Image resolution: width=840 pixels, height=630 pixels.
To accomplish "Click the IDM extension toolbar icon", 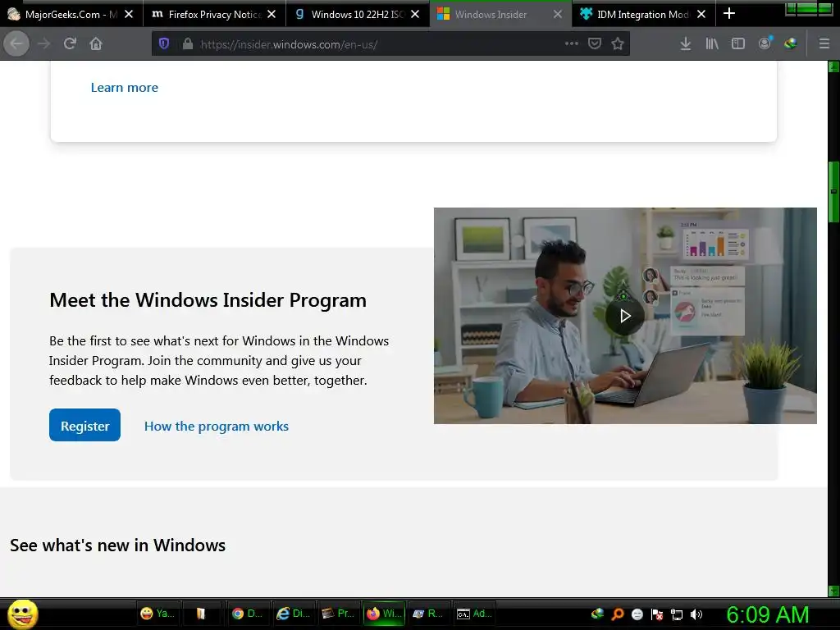I will click(791, 44).
